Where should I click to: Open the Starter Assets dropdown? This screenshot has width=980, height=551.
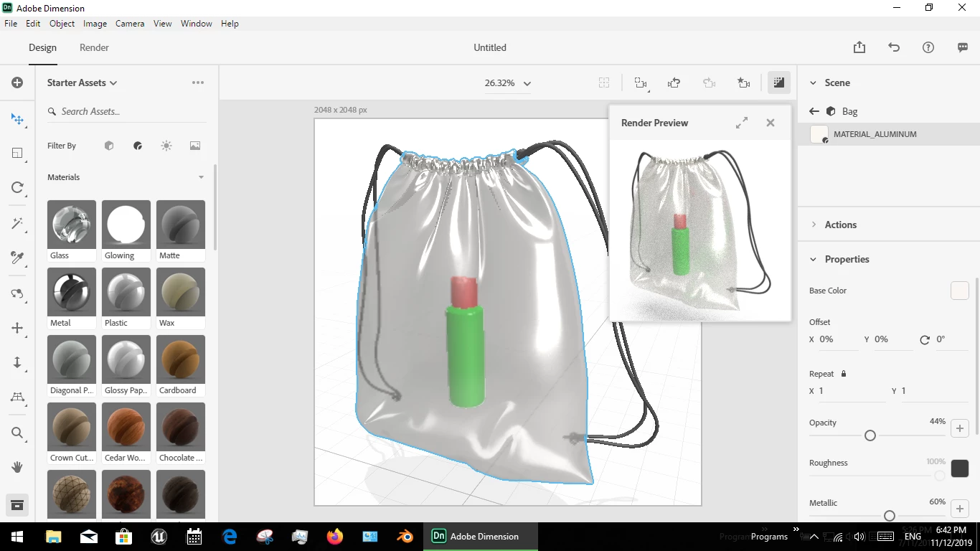82,83
